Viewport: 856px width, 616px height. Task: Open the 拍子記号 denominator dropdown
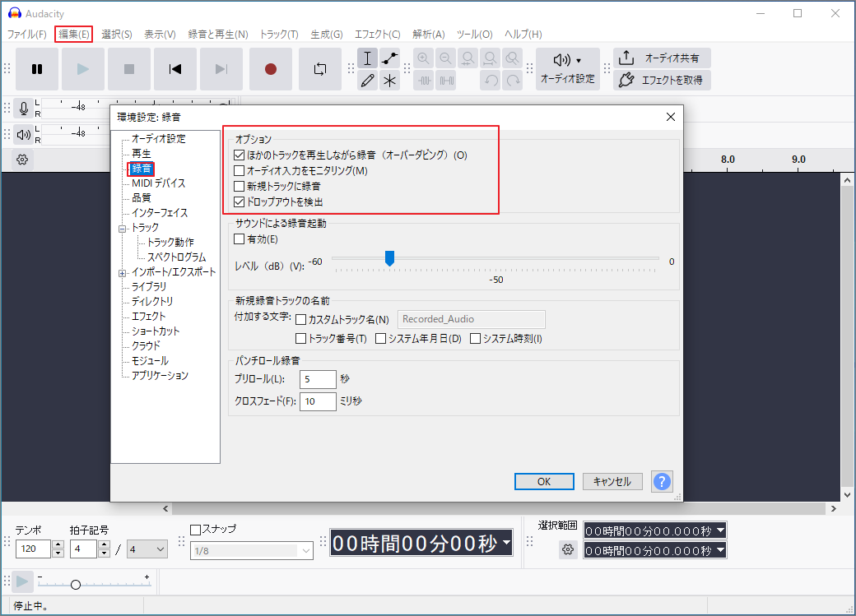(x=147, y=549)
